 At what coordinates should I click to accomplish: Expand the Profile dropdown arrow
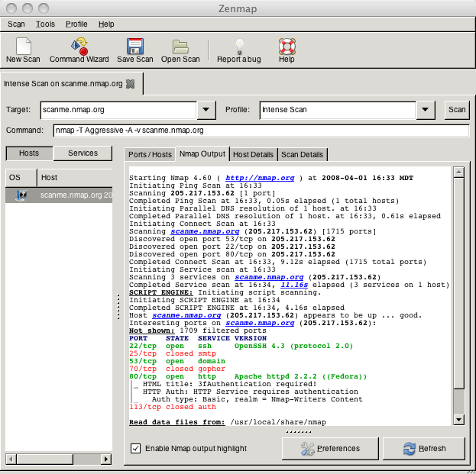[426, 109]
